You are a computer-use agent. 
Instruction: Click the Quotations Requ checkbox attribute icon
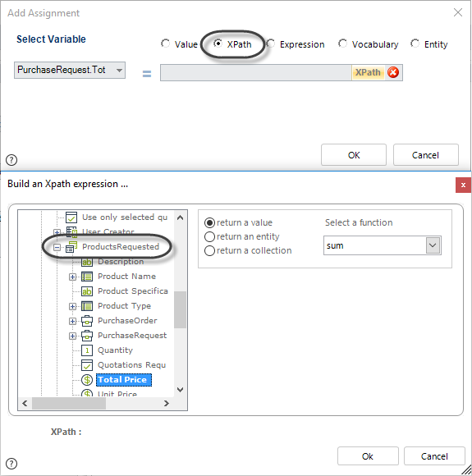point(87,365)
